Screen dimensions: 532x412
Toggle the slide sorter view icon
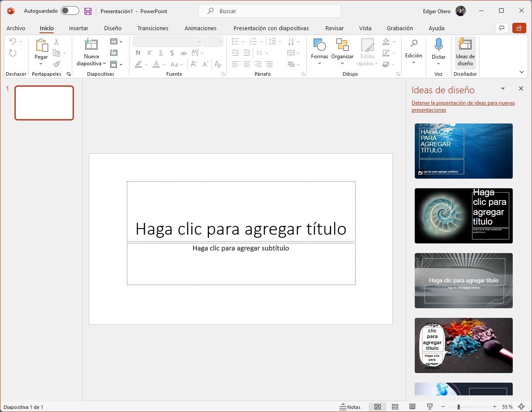click(395, 406)
